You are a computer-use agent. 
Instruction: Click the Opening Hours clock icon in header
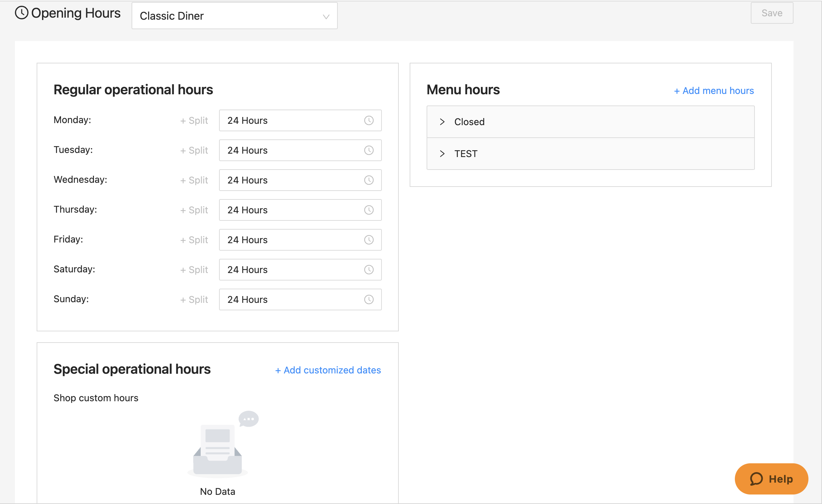22,13
